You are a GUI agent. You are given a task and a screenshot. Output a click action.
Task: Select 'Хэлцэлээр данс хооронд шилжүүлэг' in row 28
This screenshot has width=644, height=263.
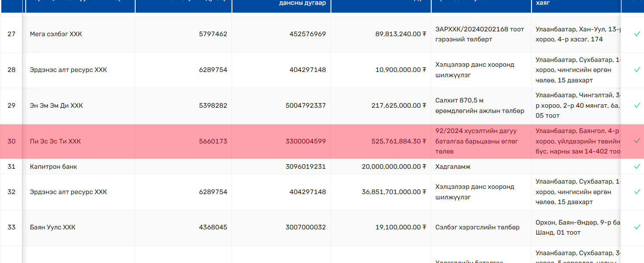click(x=475, y=70)
